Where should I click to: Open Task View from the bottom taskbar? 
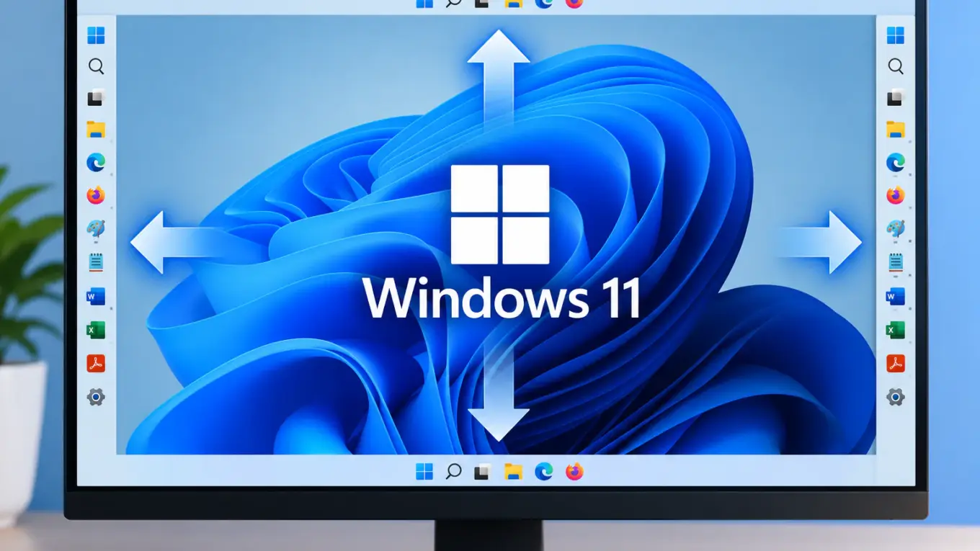[482, 472]
